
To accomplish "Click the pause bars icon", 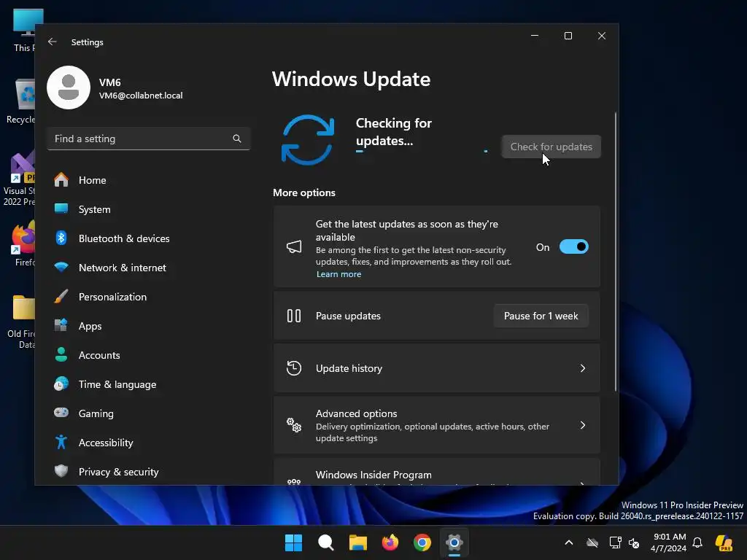I will coord(294,316).
